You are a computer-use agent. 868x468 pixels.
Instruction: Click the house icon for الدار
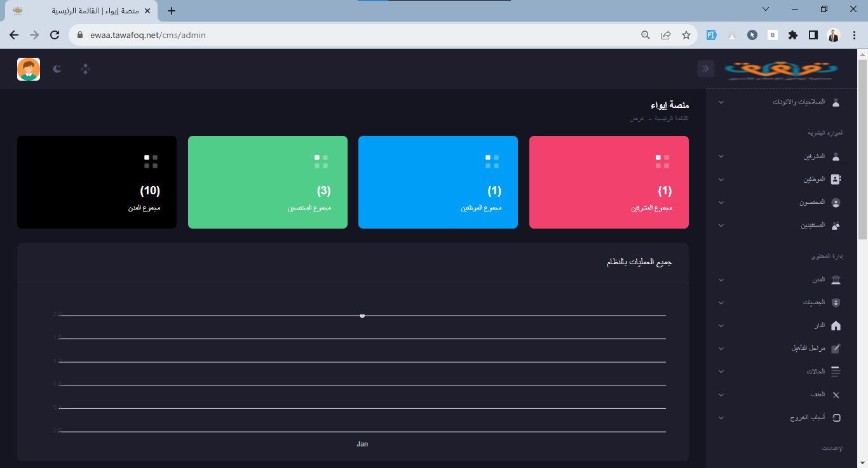[x=836, y=326]
